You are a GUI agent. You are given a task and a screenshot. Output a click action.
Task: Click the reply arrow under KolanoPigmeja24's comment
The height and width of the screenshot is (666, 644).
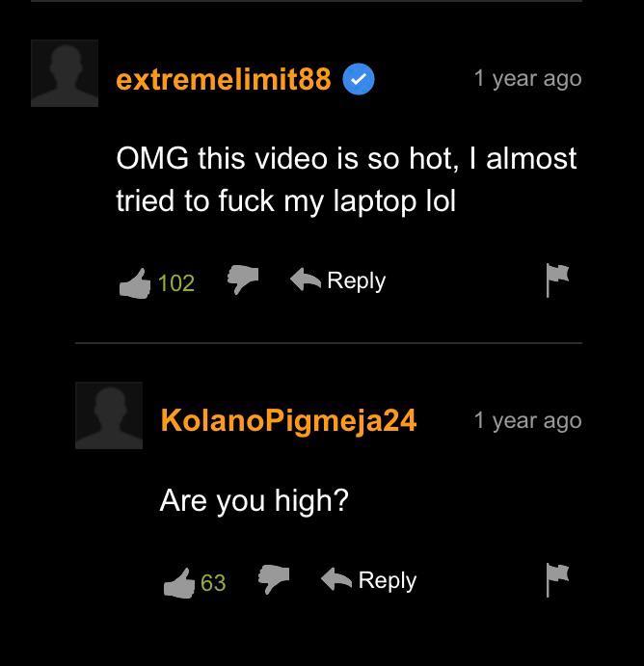[336, 579]
